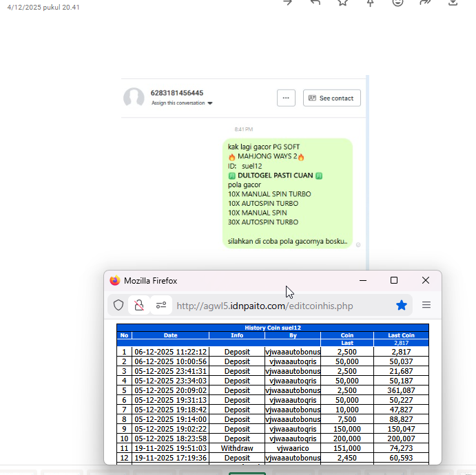Click the Firefox logo in the title bar
The width and height of the screenshot is (476, 475).
pyautogui.click(x=115, y=281)
